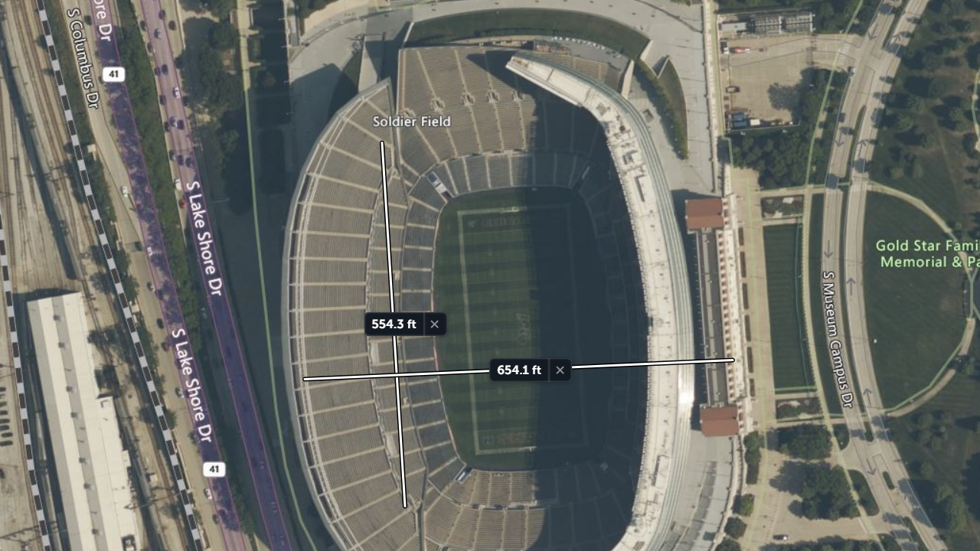Open Gold Star Families Memorial label

(x=927, y=254)
